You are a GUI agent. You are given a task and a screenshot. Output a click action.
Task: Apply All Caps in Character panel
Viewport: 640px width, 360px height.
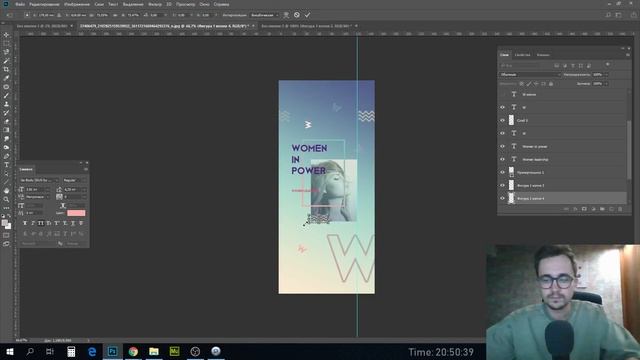click(41, 223)
